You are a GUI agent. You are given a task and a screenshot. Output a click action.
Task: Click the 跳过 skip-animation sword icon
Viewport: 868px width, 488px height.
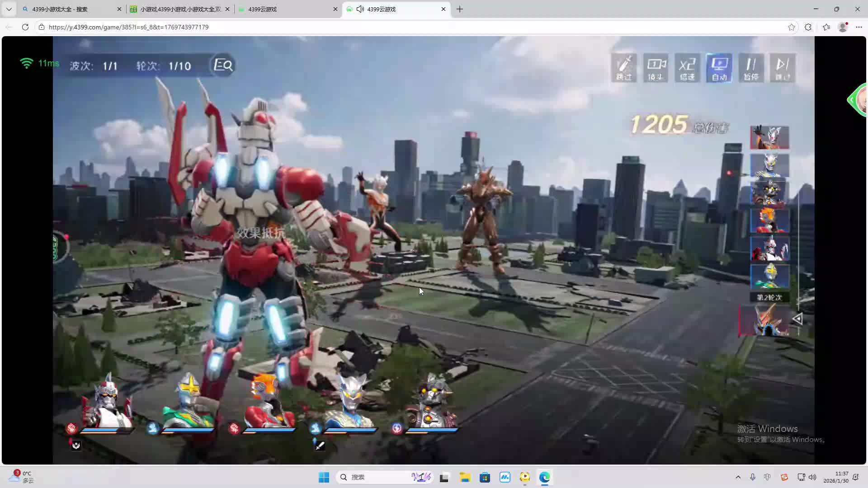pyautogui.click(x=624, y=68)
